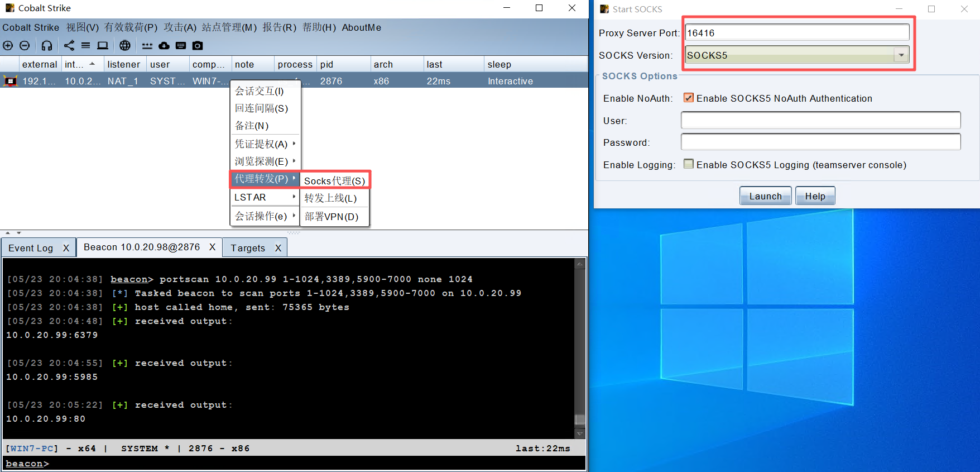Click the Password input field
980x472 pixels.
point(820,142)
